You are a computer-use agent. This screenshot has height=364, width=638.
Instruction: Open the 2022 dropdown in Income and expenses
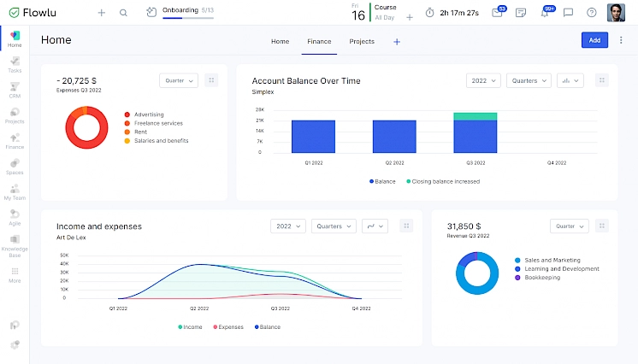click(288, 226)
